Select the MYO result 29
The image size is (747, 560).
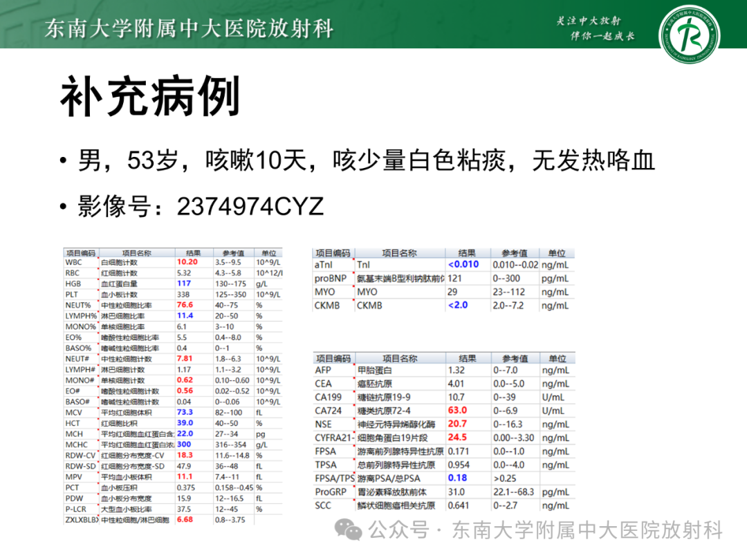452,292
